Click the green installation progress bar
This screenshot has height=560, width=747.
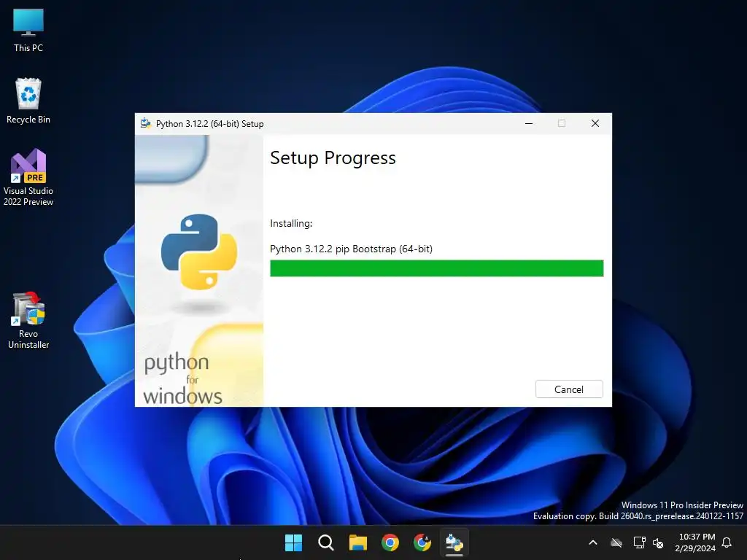click(437, 268)
